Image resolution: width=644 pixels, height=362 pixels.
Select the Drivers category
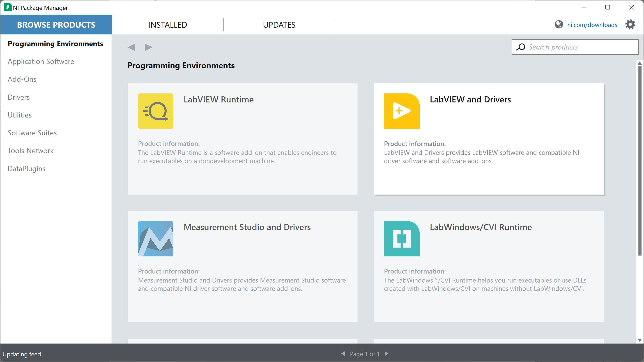click(x=18, y=97)
